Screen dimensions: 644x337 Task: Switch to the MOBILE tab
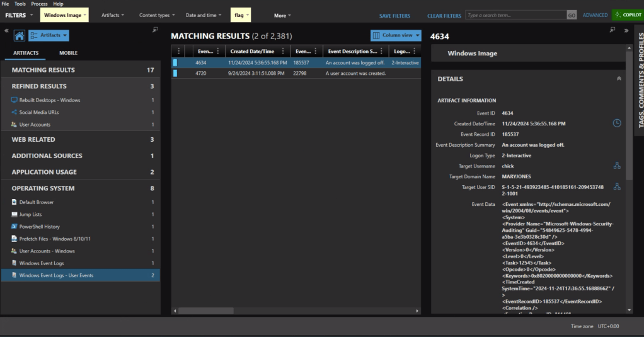coord(68,53)
